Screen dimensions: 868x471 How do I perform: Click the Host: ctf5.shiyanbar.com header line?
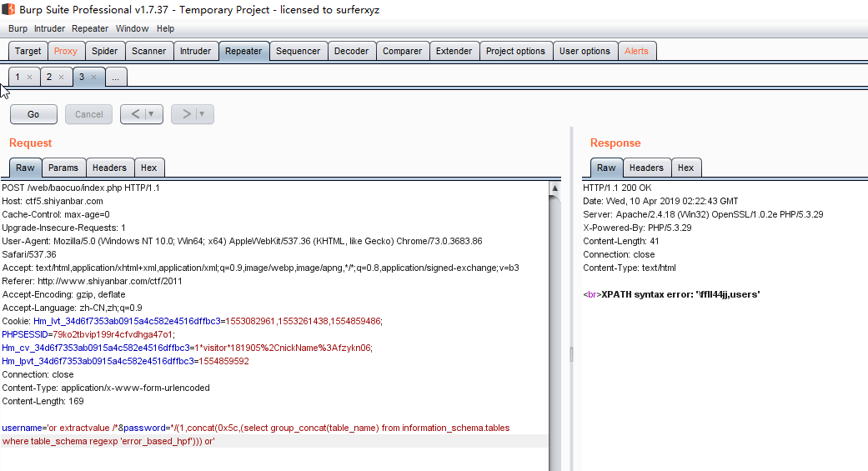[53, 201]
